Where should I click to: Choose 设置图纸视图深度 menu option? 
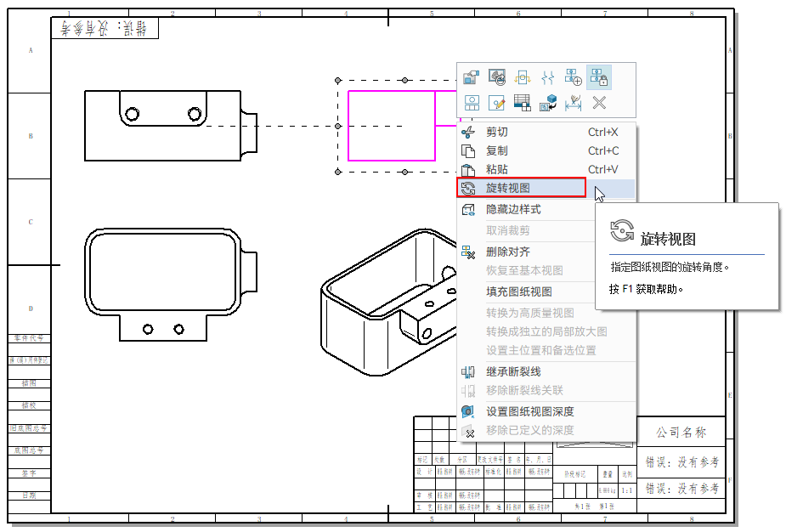pyautogui.click(x=529, y=411)
